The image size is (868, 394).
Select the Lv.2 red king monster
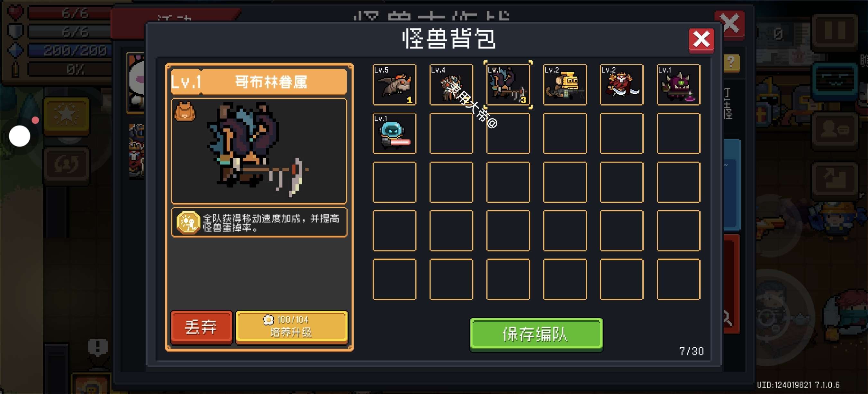[x=622, y=85]
